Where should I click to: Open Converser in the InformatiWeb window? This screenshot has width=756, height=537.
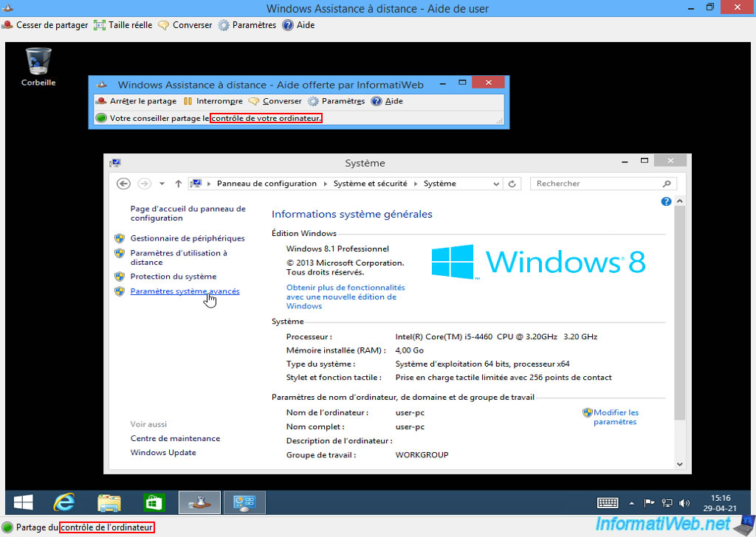(x=275, y=101)
